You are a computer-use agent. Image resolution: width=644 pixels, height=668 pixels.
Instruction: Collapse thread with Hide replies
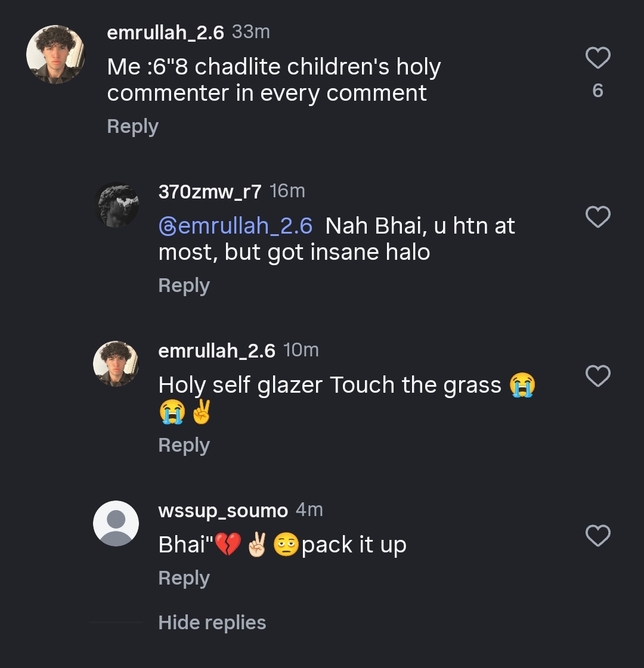(212, 623)
